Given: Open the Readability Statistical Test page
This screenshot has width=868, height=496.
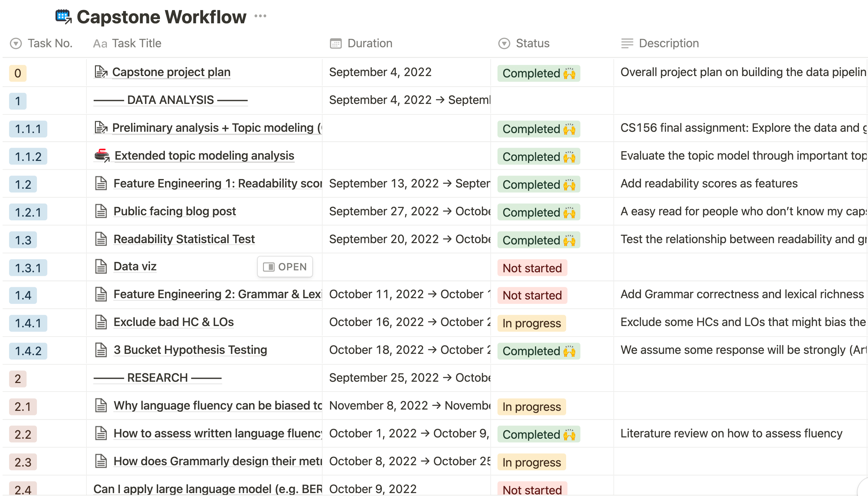Looking at the screenshot, I should [184, 239].
